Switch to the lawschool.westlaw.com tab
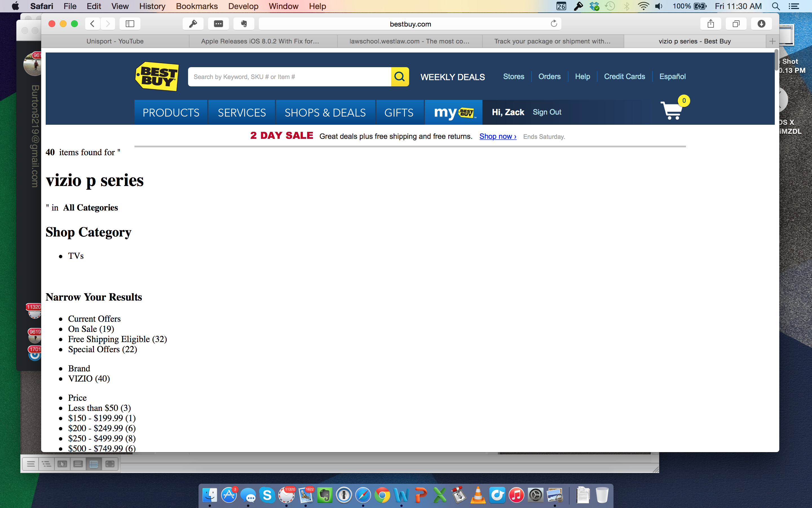Viewport: 812px width, 508px height. [410, 41]
